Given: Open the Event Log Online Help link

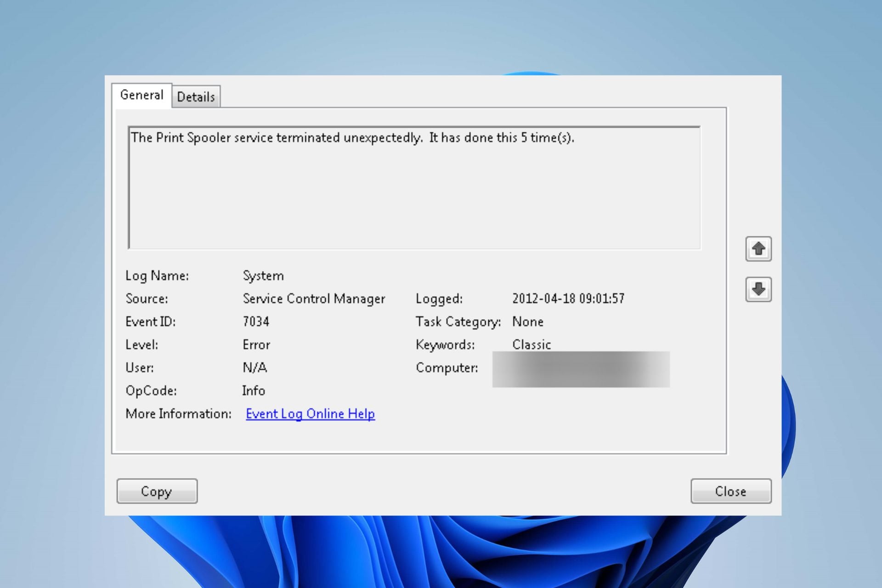Looking at the screenshot, I should (x=310, y=414).
